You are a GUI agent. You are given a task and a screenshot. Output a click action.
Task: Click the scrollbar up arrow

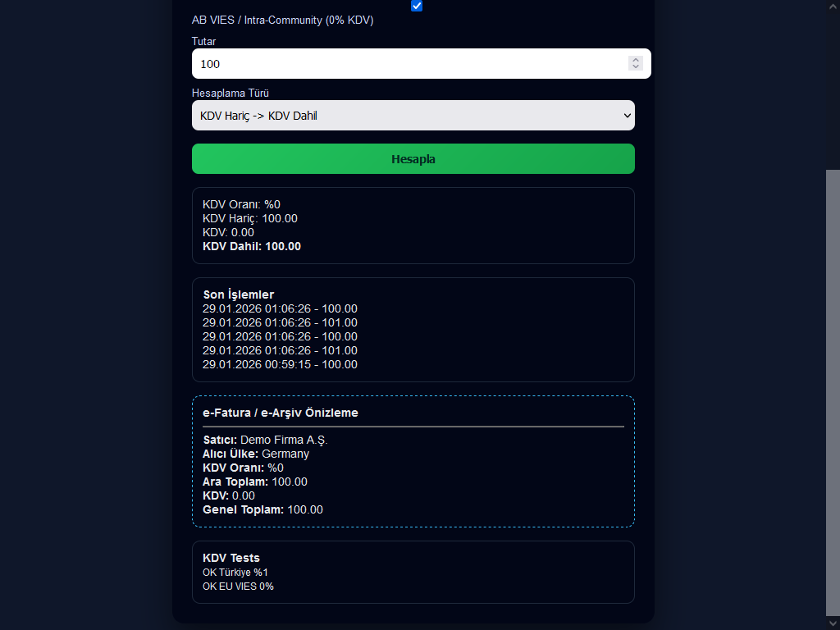pos(833,7)
